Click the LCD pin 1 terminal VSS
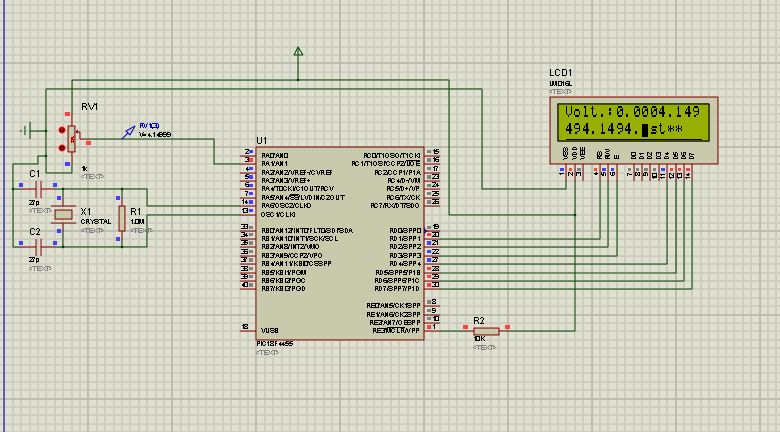Viewport: 780px width, 432px height. pyautogui.click(x=563, y=172)
